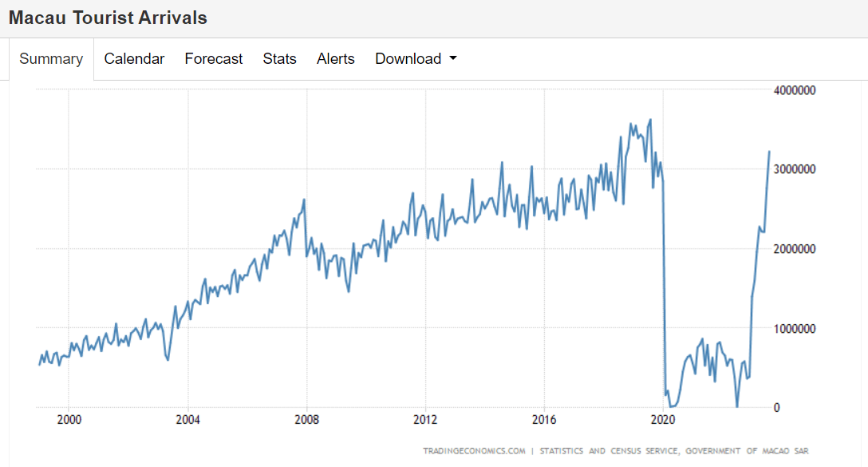The width and height of the screenshot is (868, 467).
Task: Select the 2020 year marker on x-axis
Action: pos(663,419)
